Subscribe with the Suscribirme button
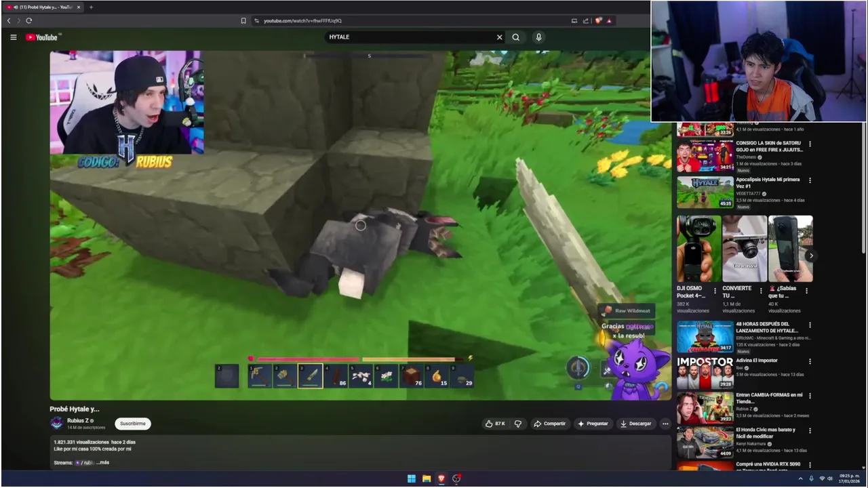868x488 pixels. tap(133, 424)
